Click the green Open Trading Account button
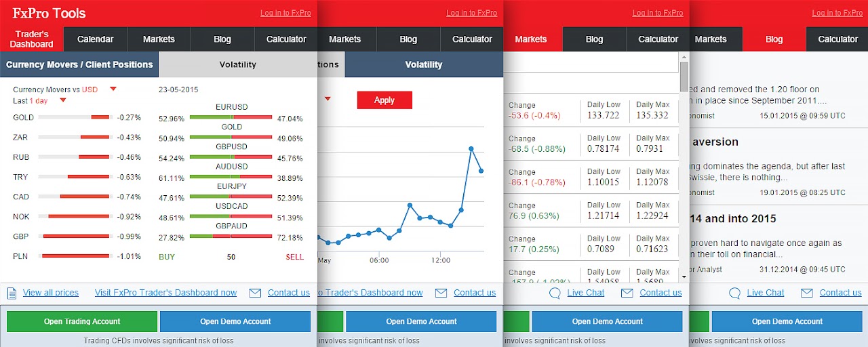The image size is (868, 347). (82, 321)
